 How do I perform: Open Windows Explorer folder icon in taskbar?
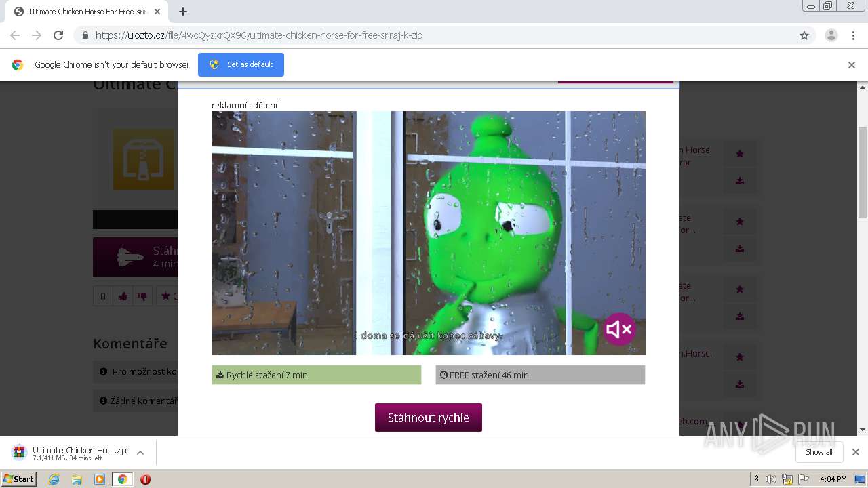coord(77,479)
